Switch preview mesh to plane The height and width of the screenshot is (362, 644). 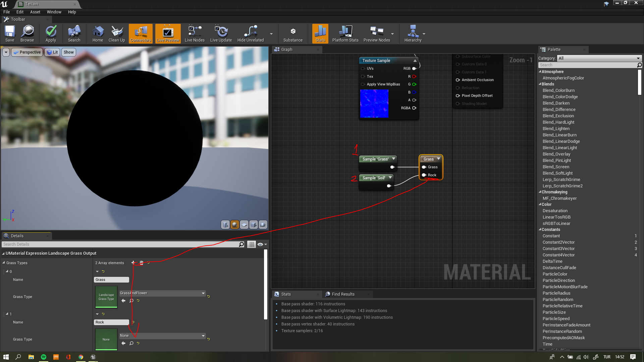click(x=244, y=225)
